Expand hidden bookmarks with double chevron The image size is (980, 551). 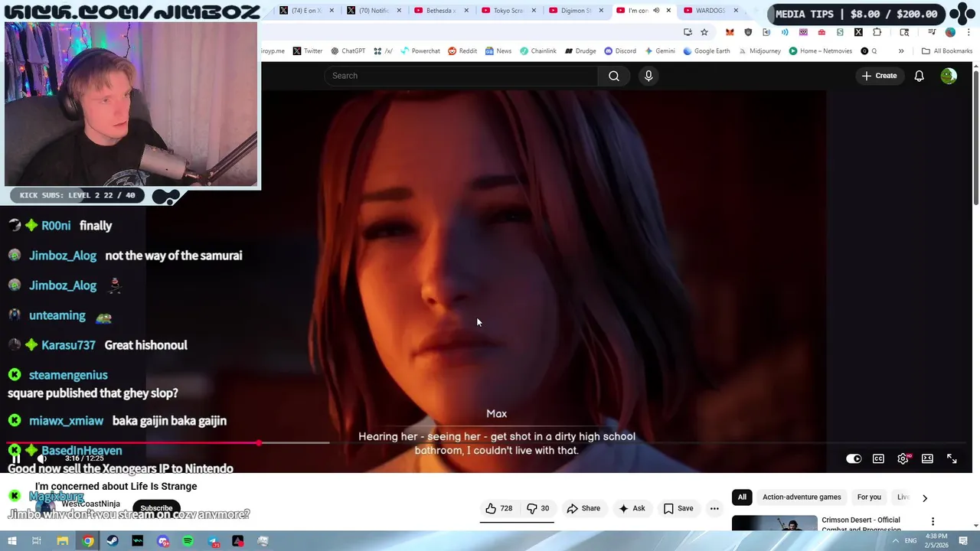tap(901, 51)
